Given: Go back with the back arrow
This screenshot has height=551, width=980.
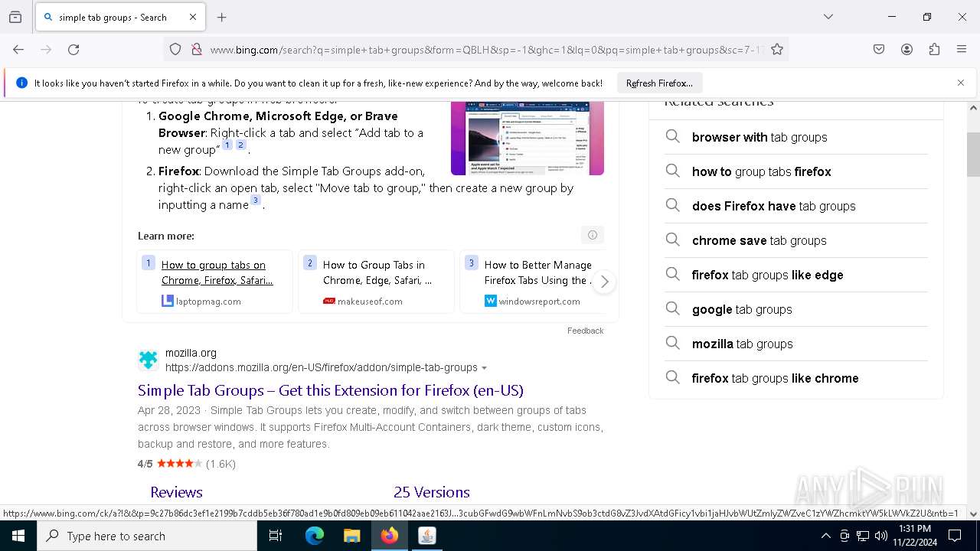Looking at the screenshot, I should click(18, 50).
